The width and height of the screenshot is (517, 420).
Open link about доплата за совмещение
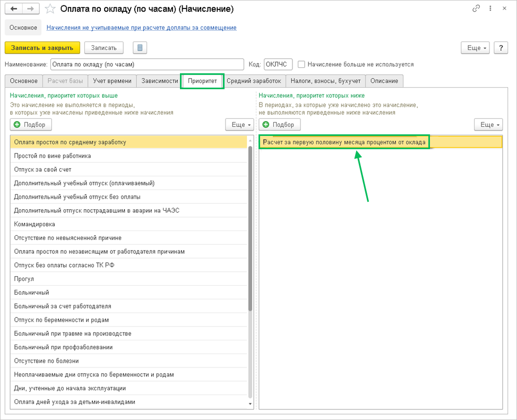[141, 28]
